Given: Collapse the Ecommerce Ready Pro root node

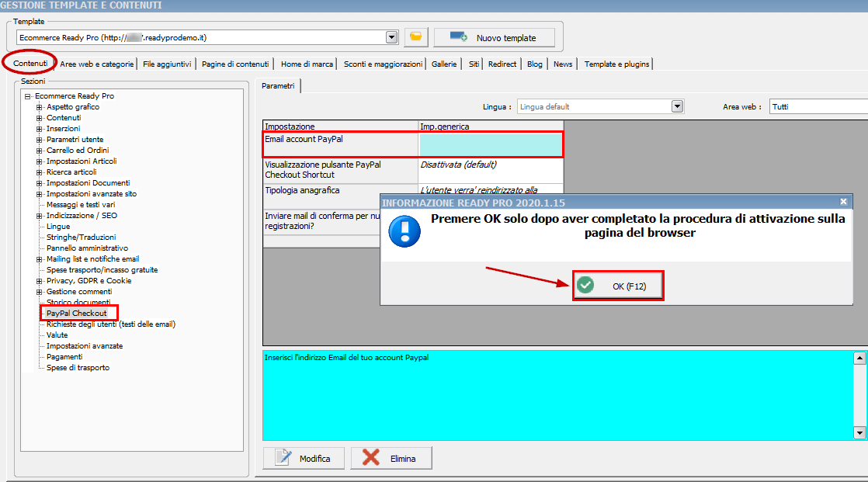Looking at the screenshot, I should tap(28, 96).
